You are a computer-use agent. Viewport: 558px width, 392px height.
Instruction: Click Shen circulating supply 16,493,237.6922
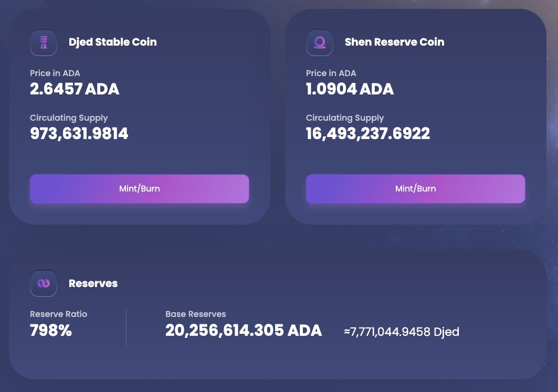[367, 134]
